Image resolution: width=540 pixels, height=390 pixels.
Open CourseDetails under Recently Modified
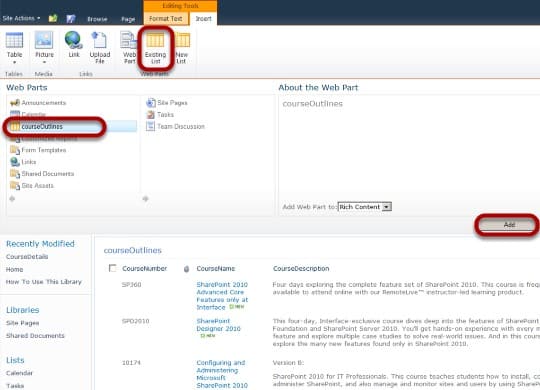pos(27,257)
